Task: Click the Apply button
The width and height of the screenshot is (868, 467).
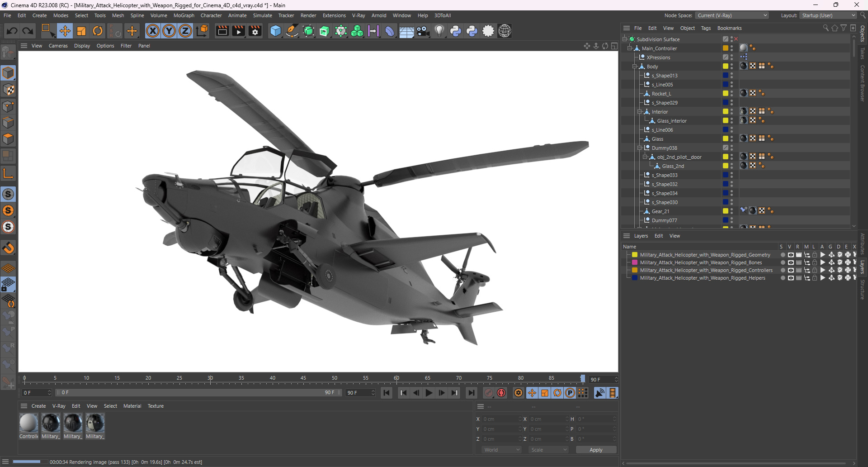Action: [596, 450]
